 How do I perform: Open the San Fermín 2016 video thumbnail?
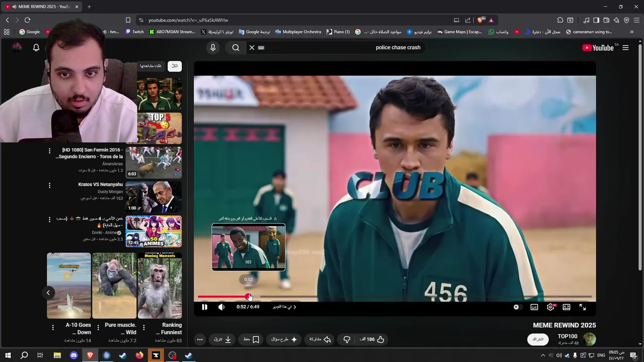pyautogui.click(x=153, y=162)
